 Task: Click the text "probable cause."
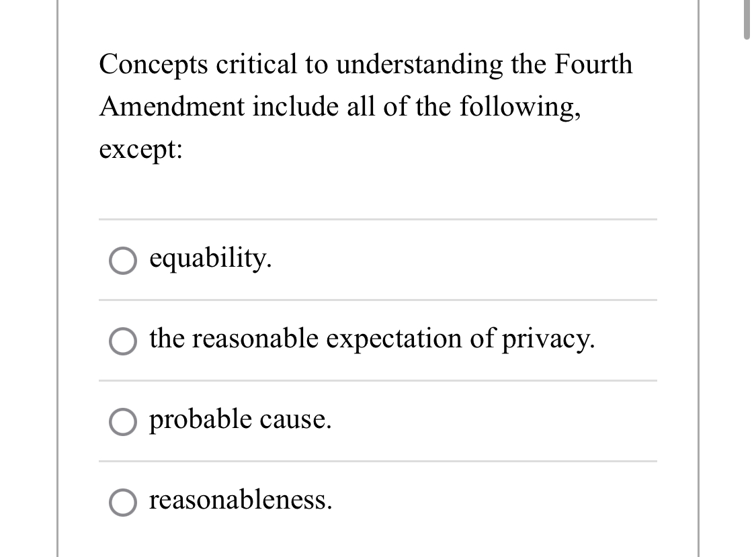click(240, 421)
